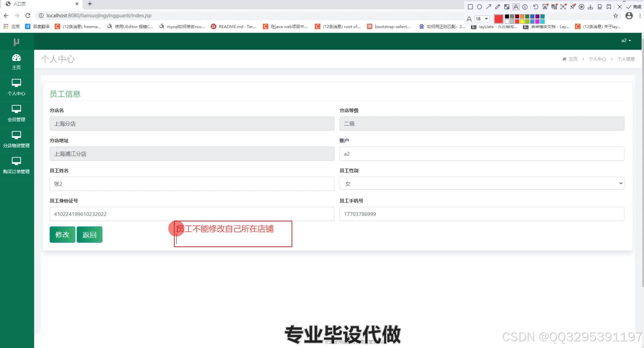Save the screenshot via download icon
The width and height of the screenshot is (644, 348).
coord(591,7)
